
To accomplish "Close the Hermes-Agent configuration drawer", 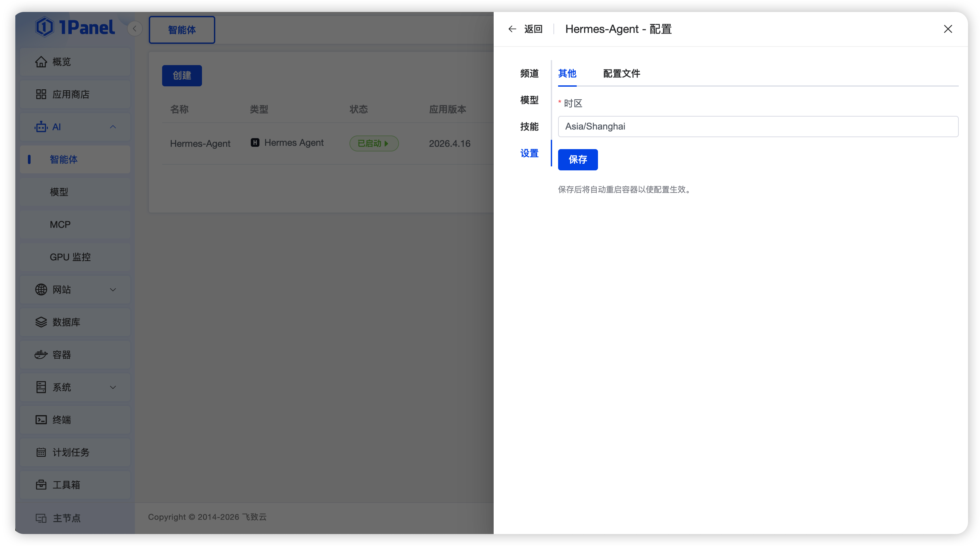I will point(948,29).
